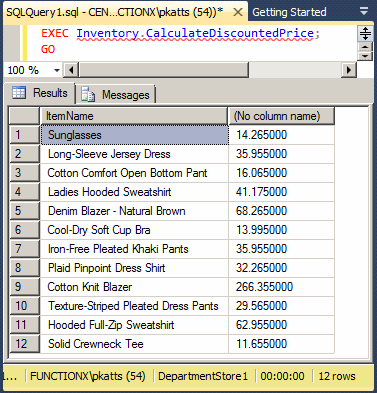This screenshot has height=393, width=377.
Task: Select the Ladies Hooded Sweatshirt cell
Action: click(135, 192)
